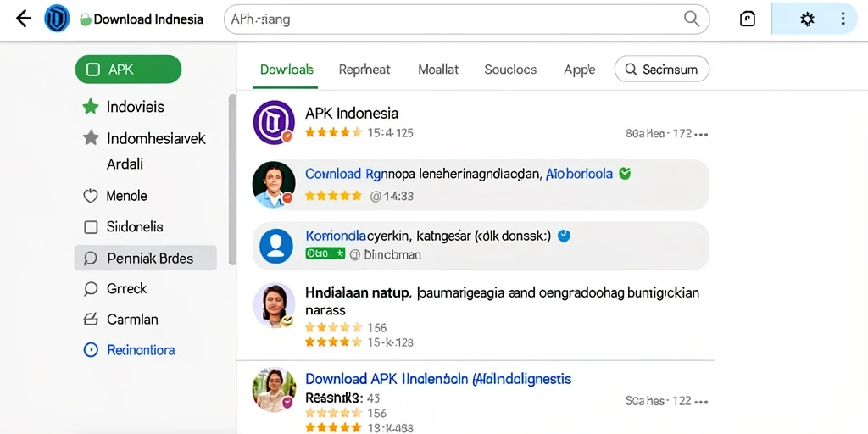Select Grreck in the sidebar

pos(127,288)
